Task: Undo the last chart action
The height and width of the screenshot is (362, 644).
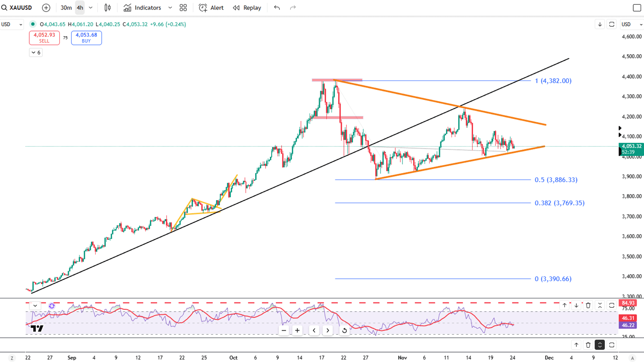Action: click(x=277, y=8)
